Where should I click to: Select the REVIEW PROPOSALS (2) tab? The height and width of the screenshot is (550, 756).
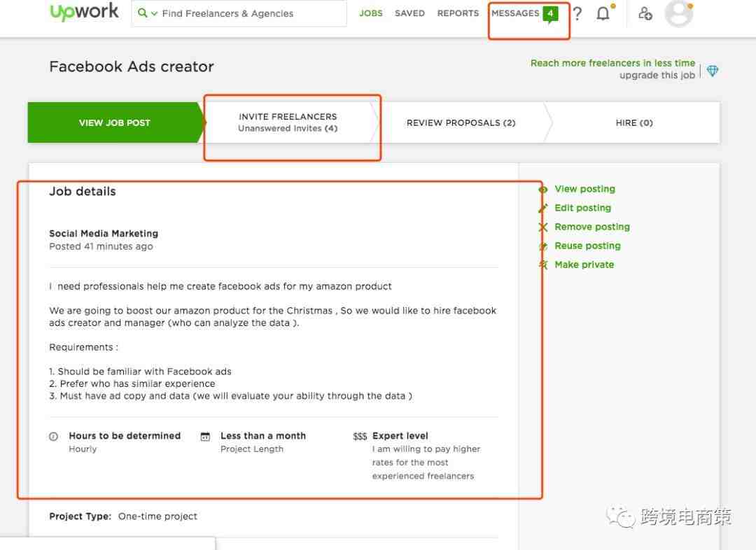coord(461,122)
